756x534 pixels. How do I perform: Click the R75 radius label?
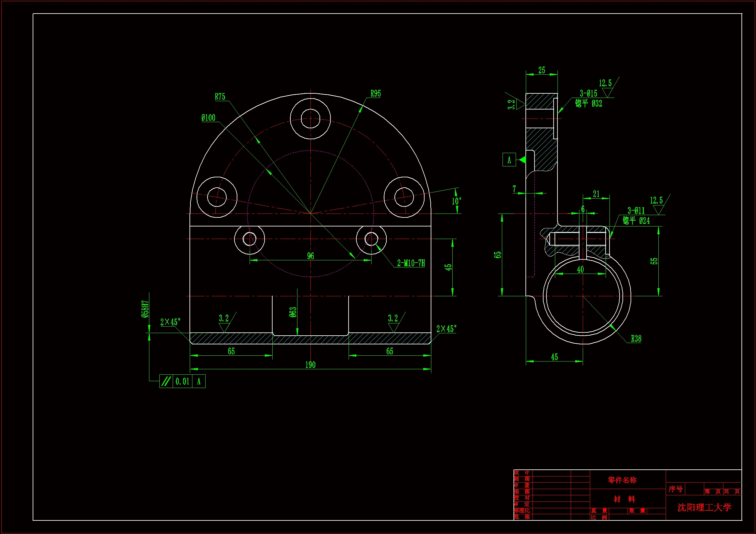(220, 97)
